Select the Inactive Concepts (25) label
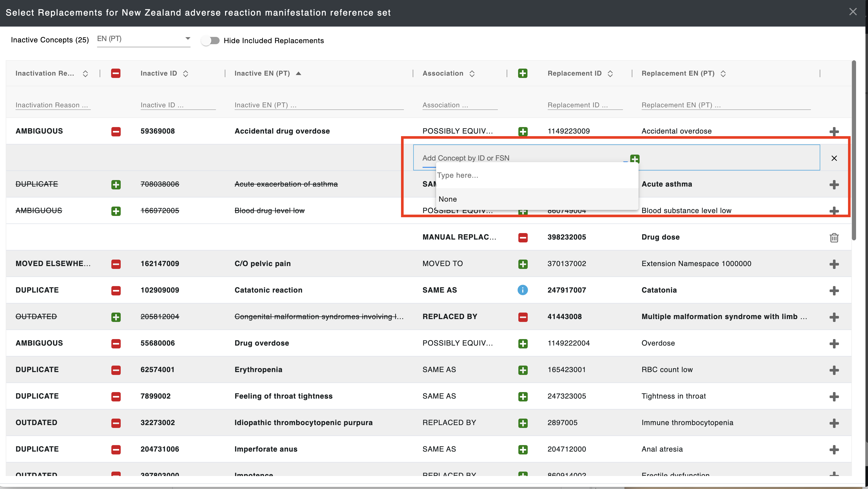The width and height of the screenshot is (868, 489). [50, 40]
